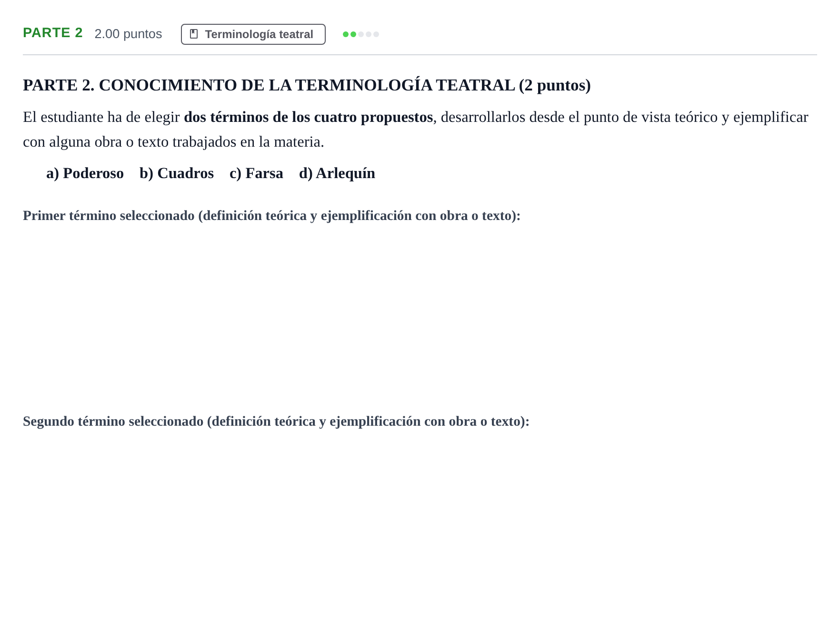Viewport: 840px width, 620px height.
Task: Click the book icon in Terminología teatral tag
Action: pos(194,34)
